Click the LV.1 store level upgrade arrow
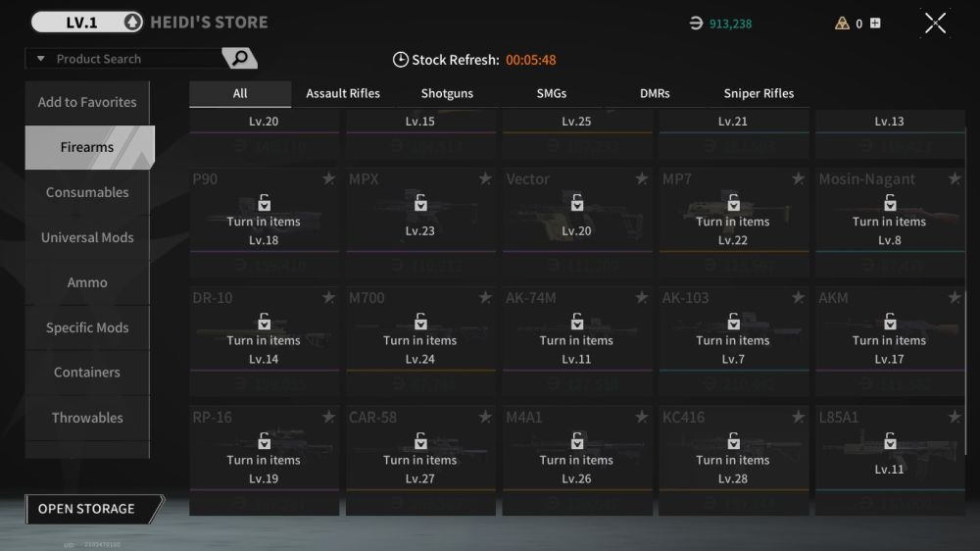 tap(133, 23)
